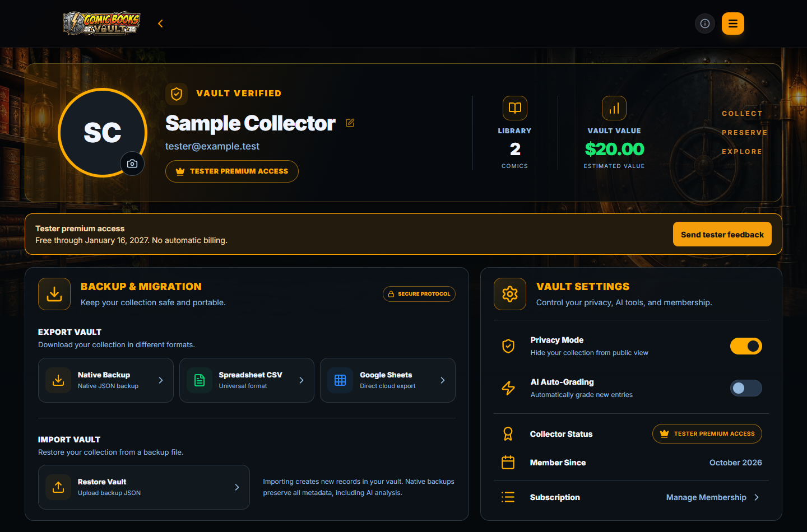807x532 pixels.
Task: Click the Member Since calendar icon
Action: 508,463
